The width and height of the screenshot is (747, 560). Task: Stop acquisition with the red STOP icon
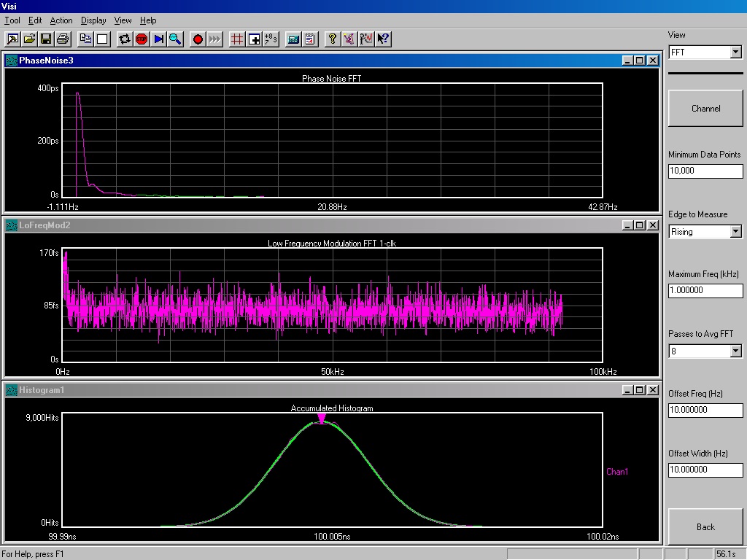tap(142, 39)
